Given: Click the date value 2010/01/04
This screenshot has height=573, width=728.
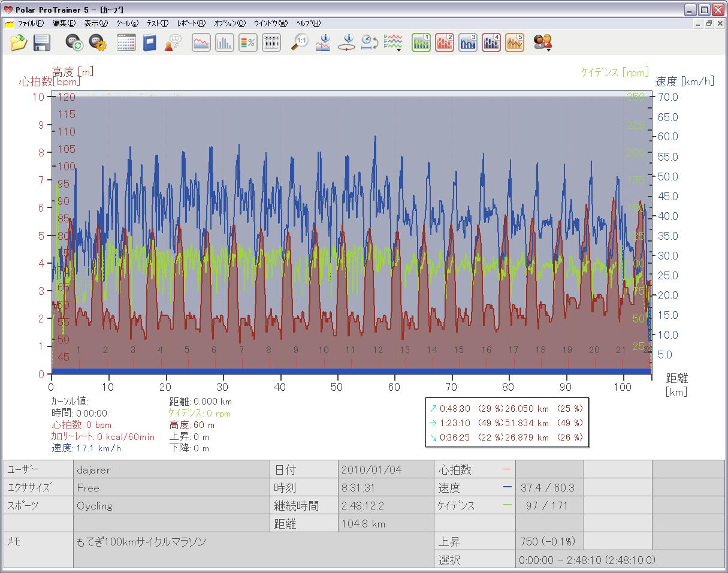Looking at the screenshot, I should [386, 469].
